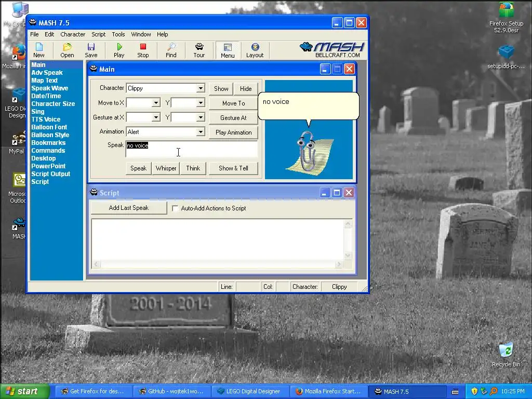Save the script with the Save icon
532x399 pixels.
pyautogui.click(x=91, y=50)
